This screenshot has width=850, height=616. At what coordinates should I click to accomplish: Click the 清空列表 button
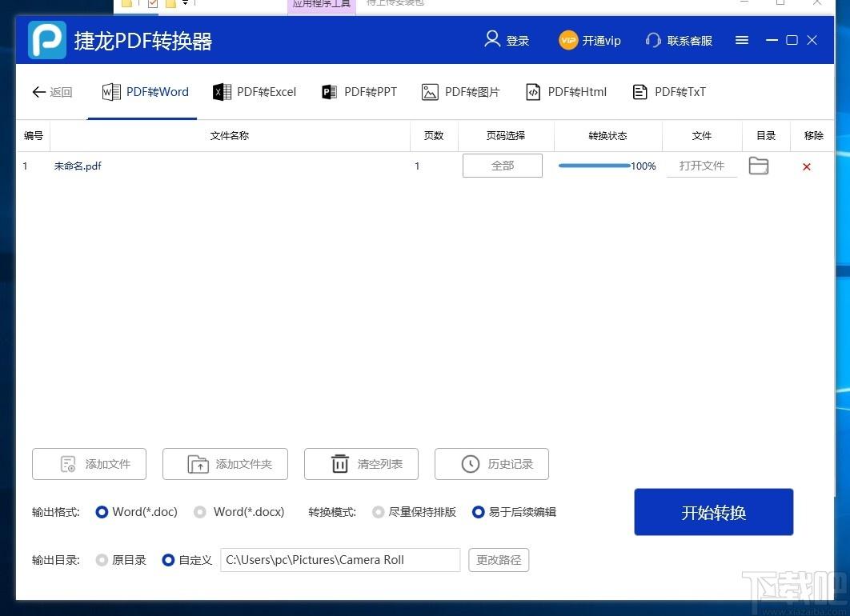click(361, 464)
